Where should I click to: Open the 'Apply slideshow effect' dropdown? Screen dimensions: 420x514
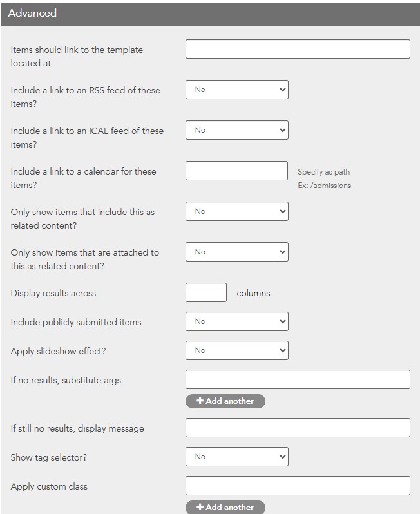tap(236, 350)
